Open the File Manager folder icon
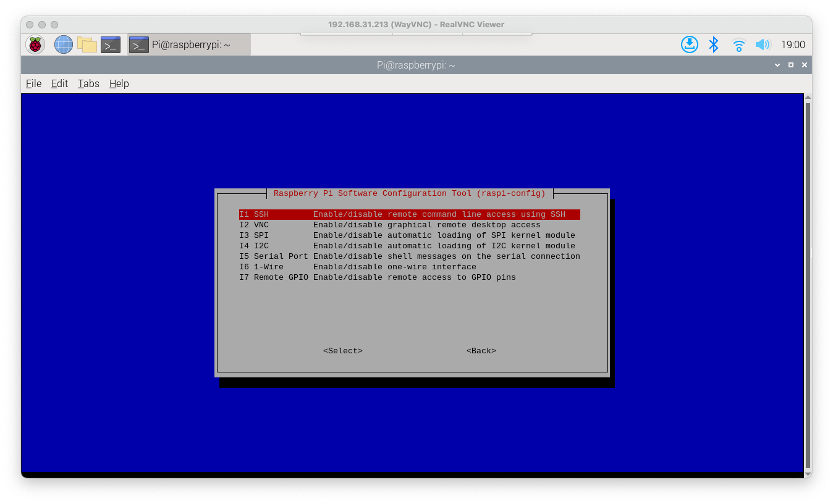Image resolution: width=833 pixels, height=504 pixels. (87, 44)
